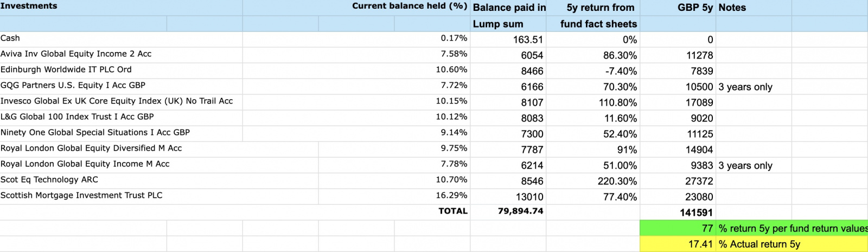The image size is (868, 252).
Task: Click the yellow cell showing 17.41
Action: click(x=678, y=244)
